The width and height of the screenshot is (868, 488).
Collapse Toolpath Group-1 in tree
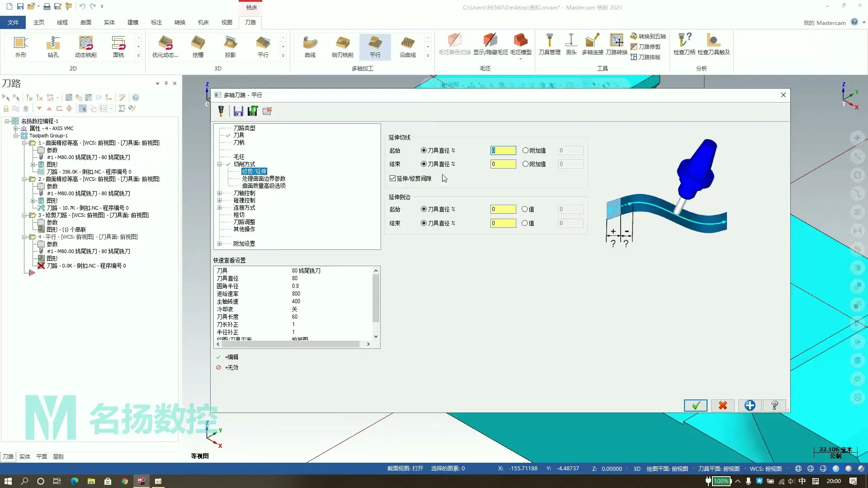pos(16,136)
